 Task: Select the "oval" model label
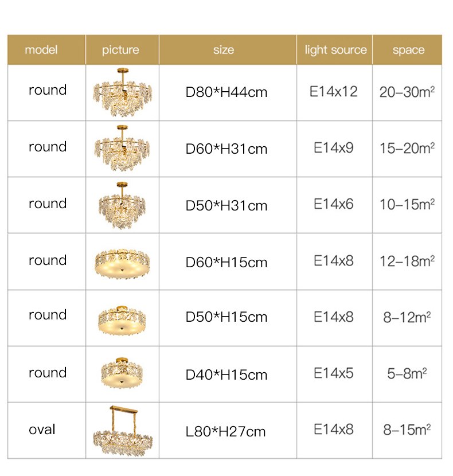[42, 430]
